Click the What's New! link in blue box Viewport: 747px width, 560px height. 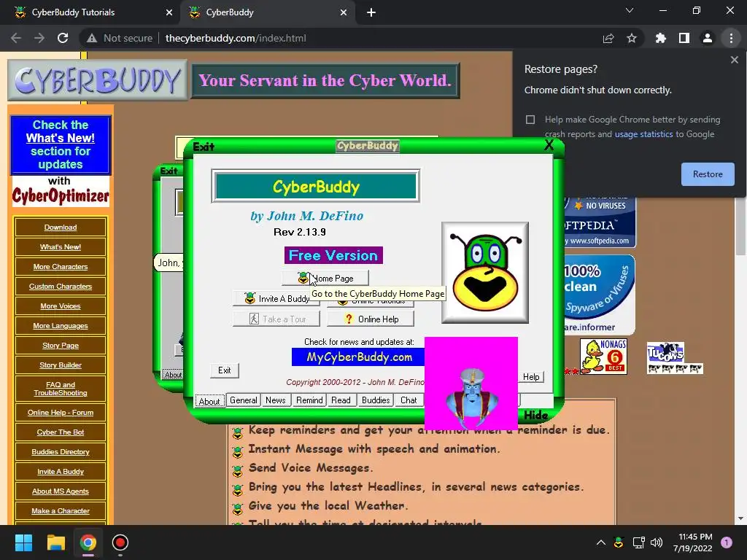61,138
